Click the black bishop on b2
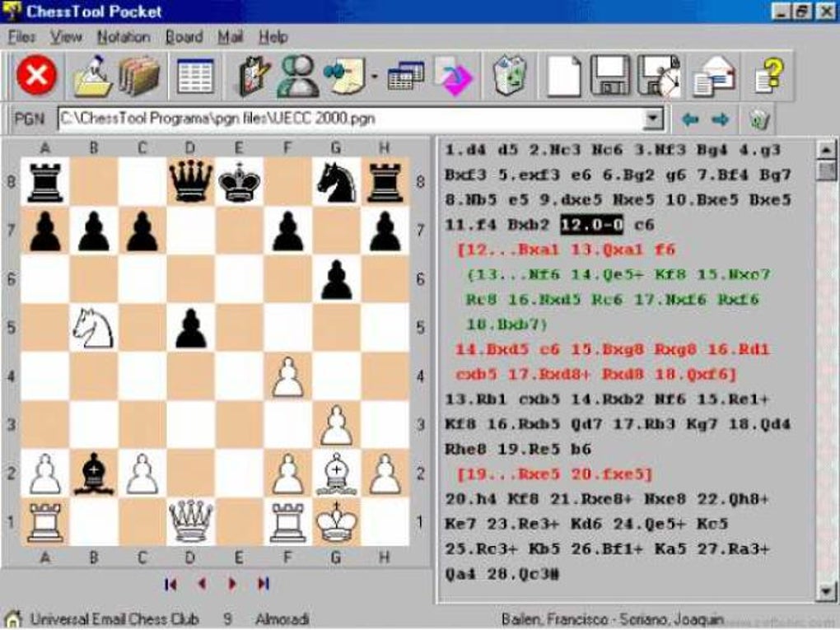This screenshot has height=630, width=840. pos(94,474)
